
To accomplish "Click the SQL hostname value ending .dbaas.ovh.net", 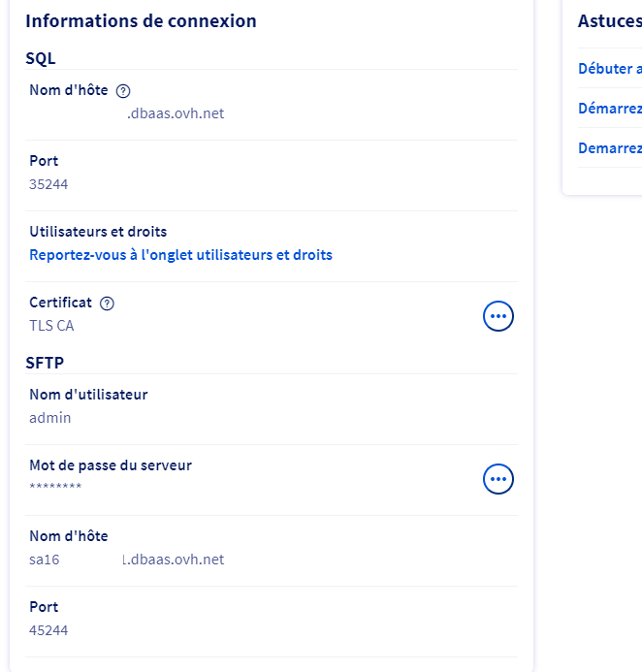I will coord(176,113).
